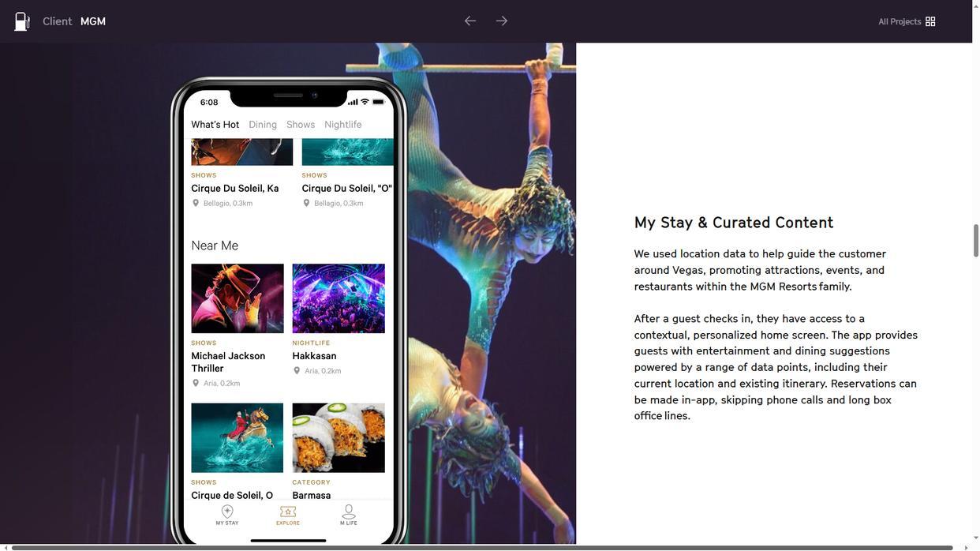Click the Barmasa title

(312, 496)
